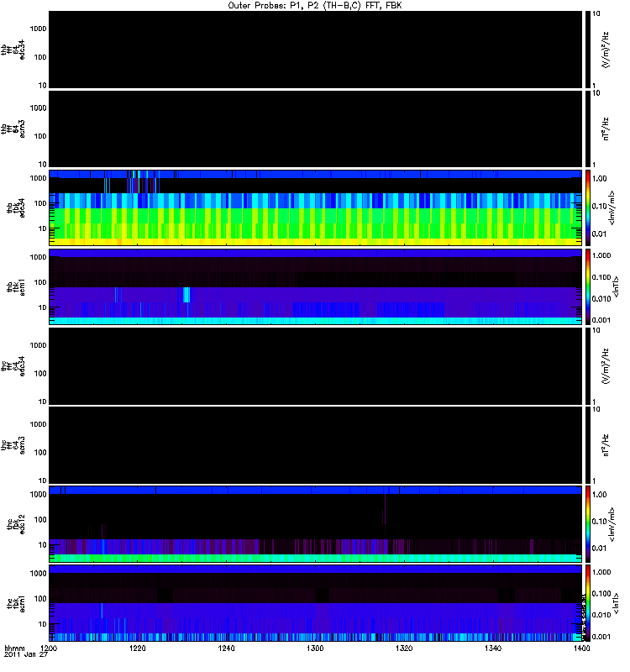Click the '1300' time axis label
Viewport: 630px width, 672px height.
point(315,648)
